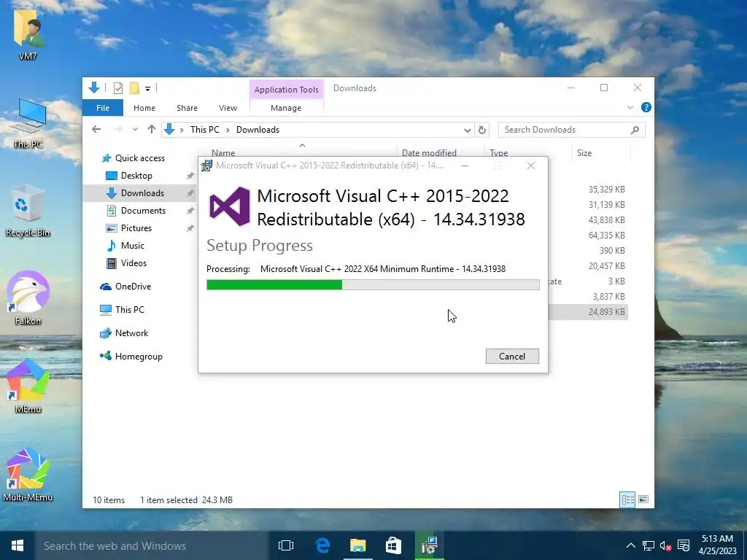Select the file sized 64,335 KB
Image resolution: width=747 pixels, height=560 pixels.
point(606,236)
